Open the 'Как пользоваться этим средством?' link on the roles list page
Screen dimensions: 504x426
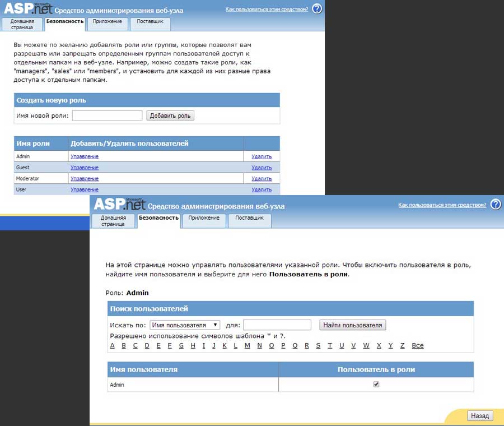267,10
